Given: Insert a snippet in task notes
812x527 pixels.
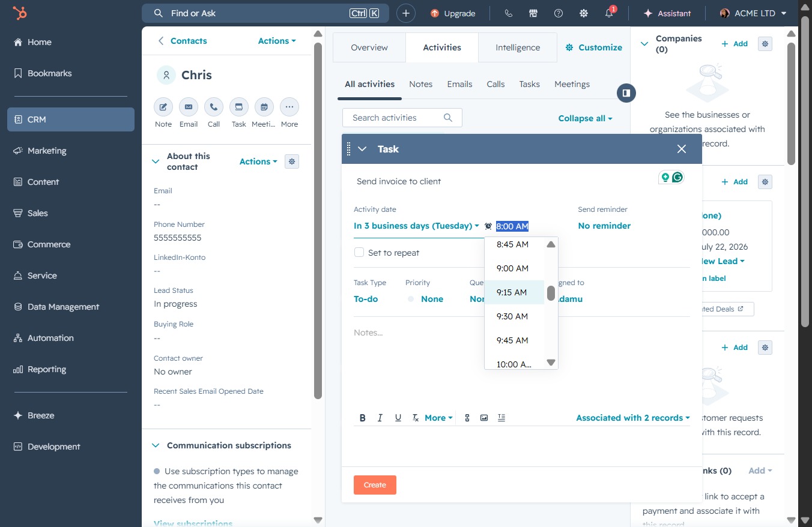Looking at the screenshot, I should pyautogui.click(x=501, y=418).
